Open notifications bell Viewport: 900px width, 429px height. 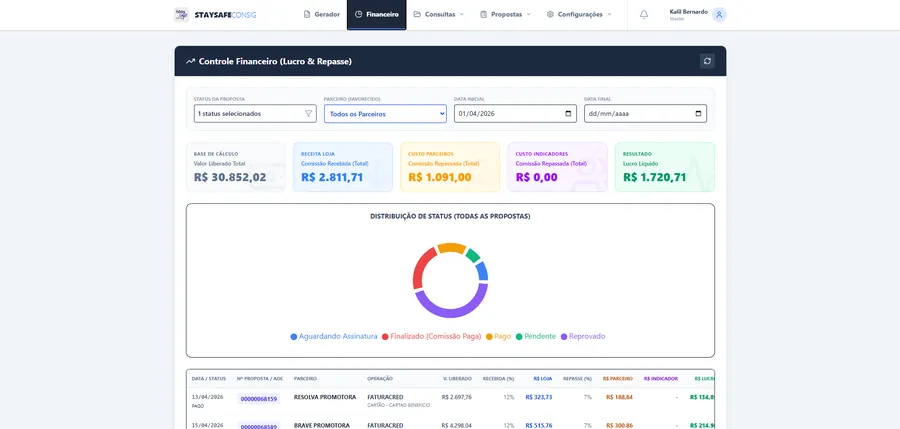(644, 14)
